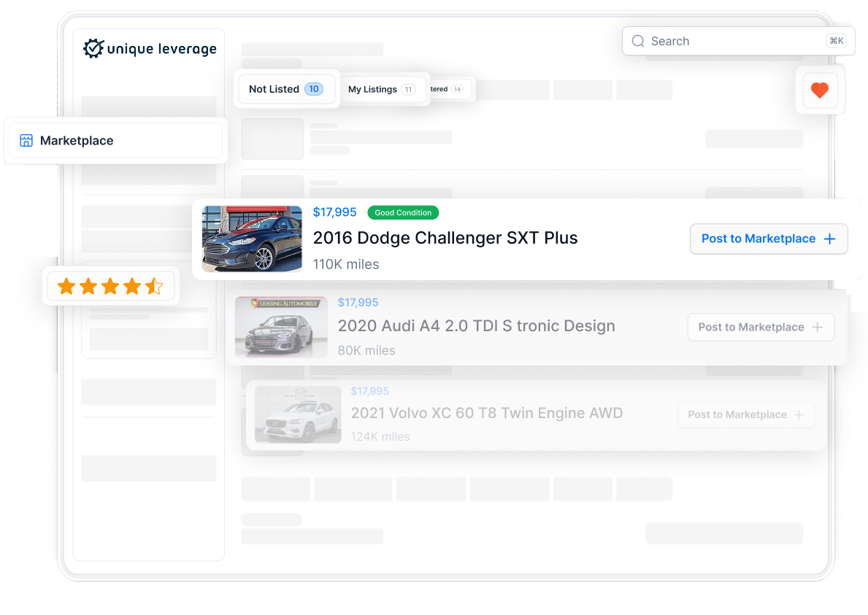
Task: Open the Audi A4 car photo thumbnail
Action: (x=281, y=328)
